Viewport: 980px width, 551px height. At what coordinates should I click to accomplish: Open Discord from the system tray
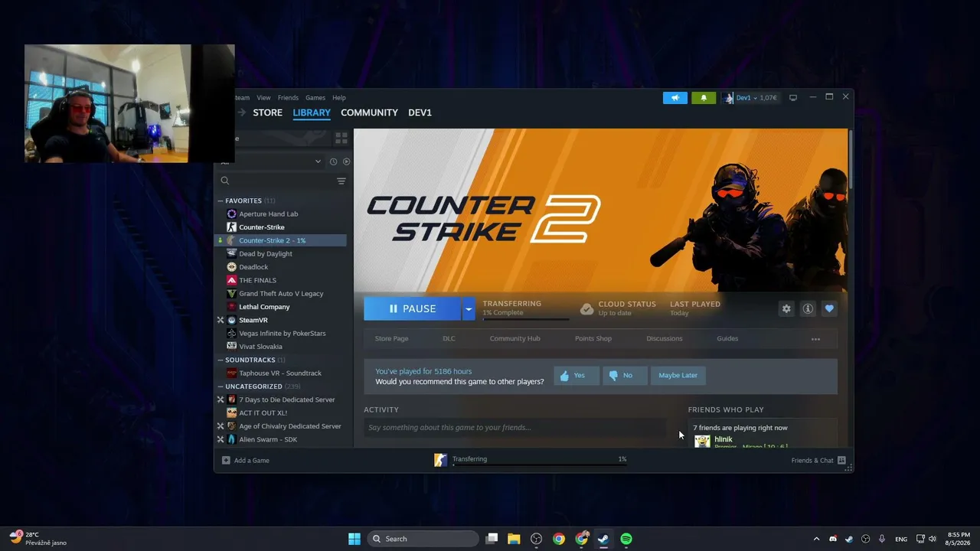833,539
